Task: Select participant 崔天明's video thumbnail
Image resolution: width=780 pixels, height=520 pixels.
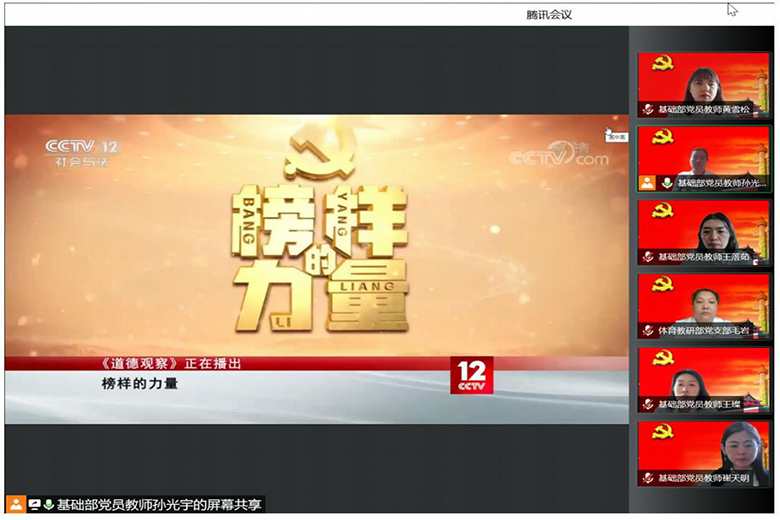Action: [703, 455]
